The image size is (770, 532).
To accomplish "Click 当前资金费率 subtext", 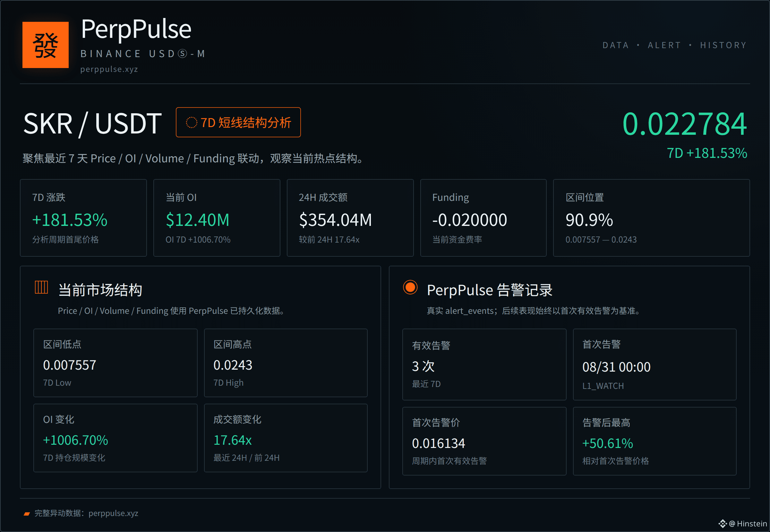I will (x=457, y=240).
